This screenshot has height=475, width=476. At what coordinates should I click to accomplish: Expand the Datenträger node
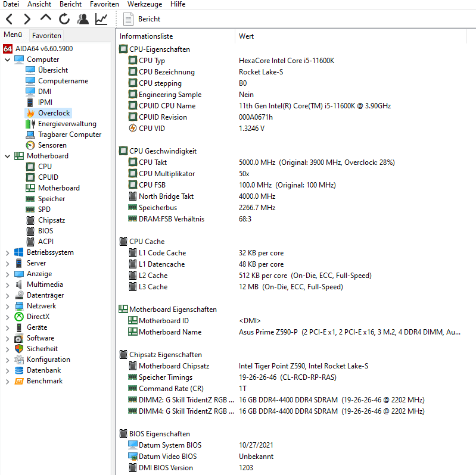click(x=8, y=295)
